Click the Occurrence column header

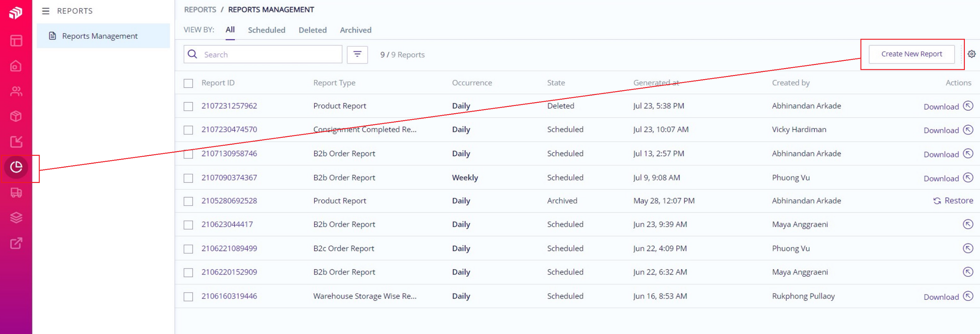(472, 83)
